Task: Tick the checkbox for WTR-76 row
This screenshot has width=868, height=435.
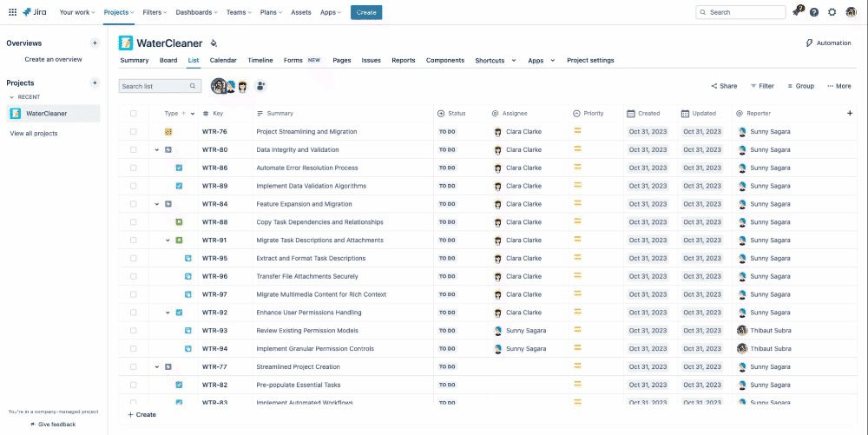Action: click(133, 132)
